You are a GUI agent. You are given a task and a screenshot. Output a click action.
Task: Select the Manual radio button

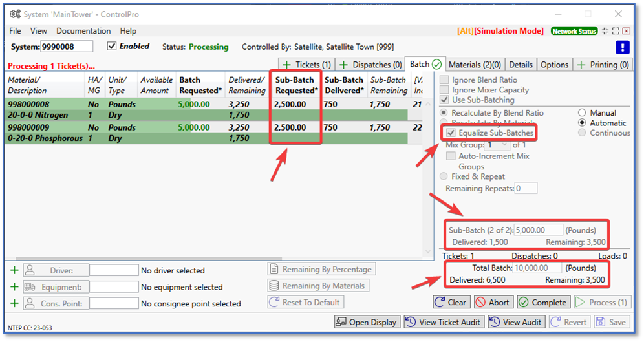pyautogui.click(x=582, y=112)
